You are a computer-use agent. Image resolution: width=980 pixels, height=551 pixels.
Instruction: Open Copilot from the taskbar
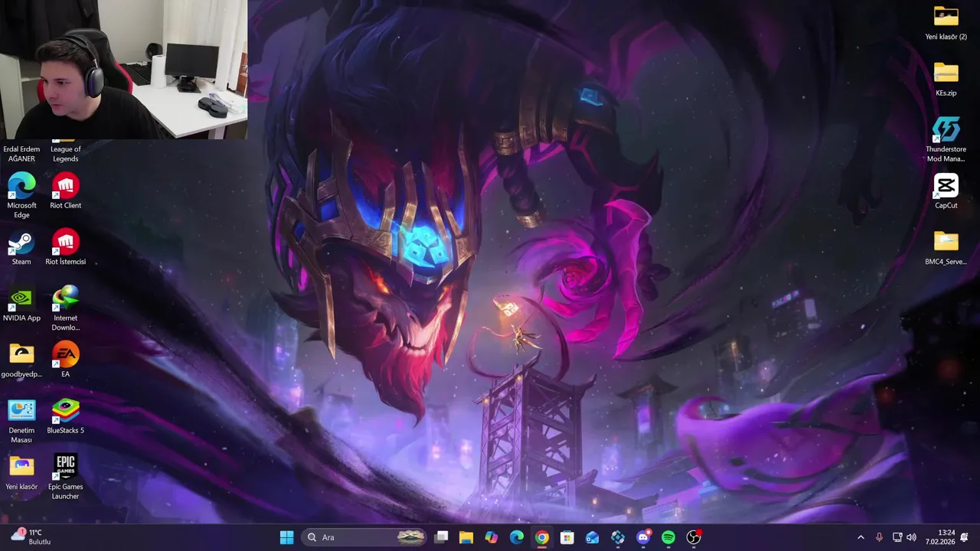[x=492, y=537]
